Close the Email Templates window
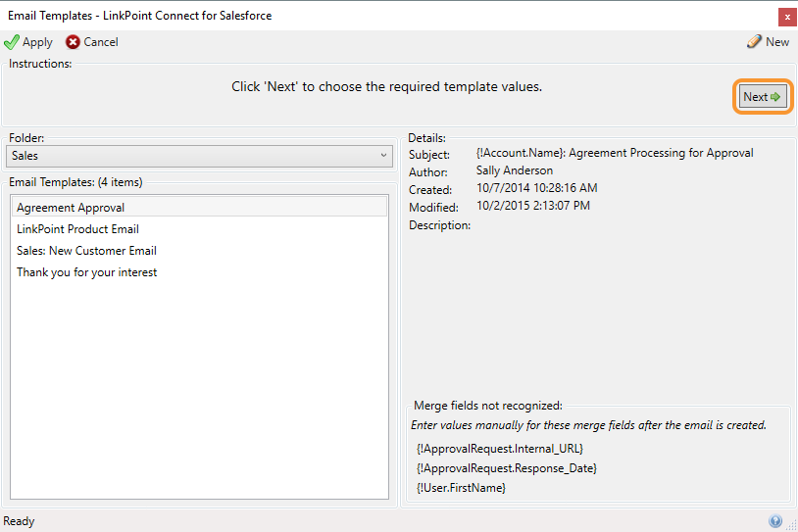 coord(787,17)
